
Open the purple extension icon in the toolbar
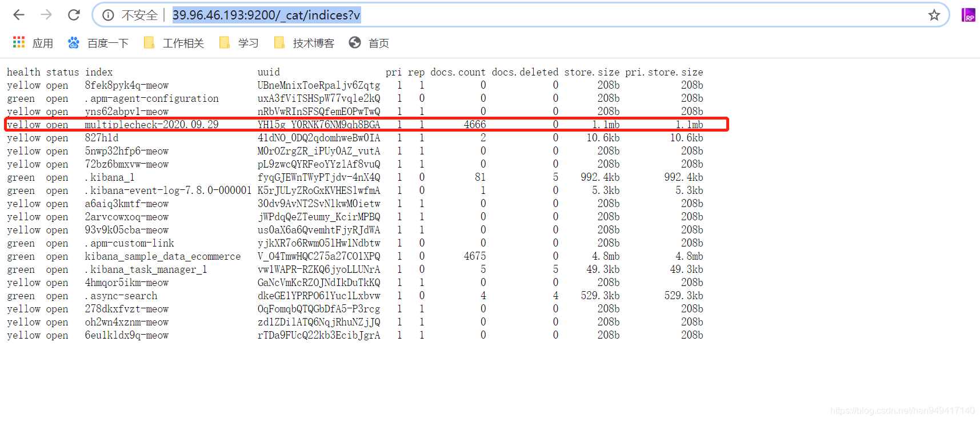[x=969, y=15]
